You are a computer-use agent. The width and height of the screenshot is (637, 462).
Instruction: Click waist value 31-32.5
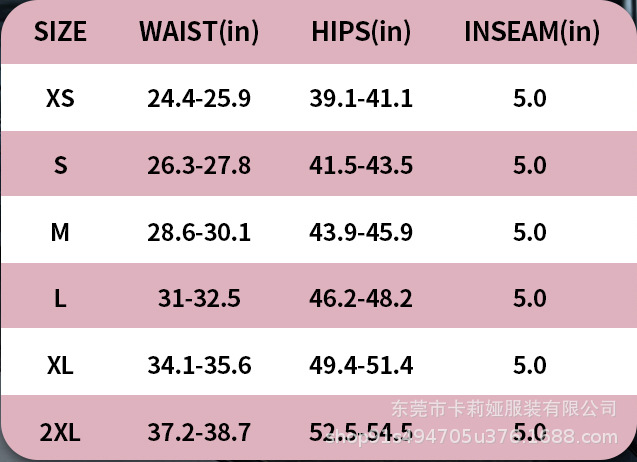[x=199, y=298]
